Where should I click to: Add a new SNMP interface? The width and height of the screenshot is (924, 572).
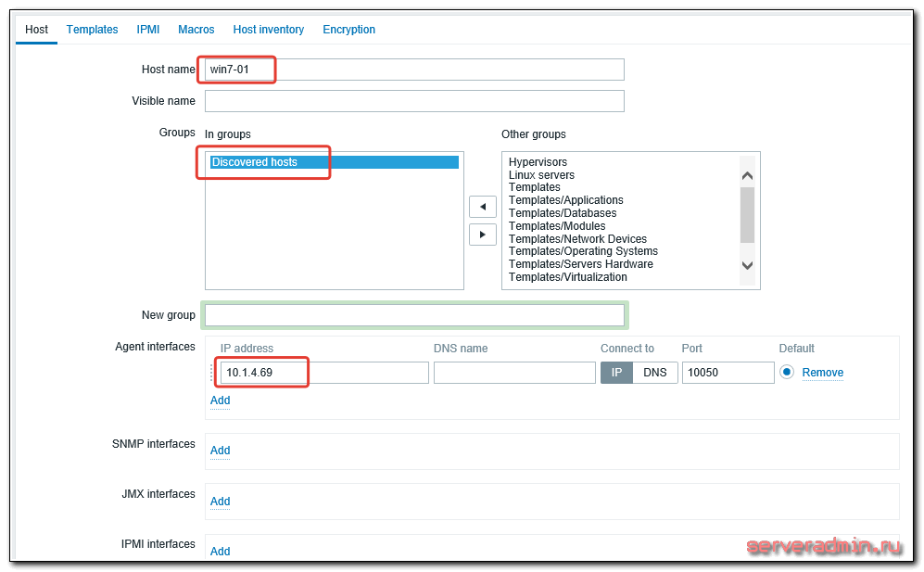(220, 451)
